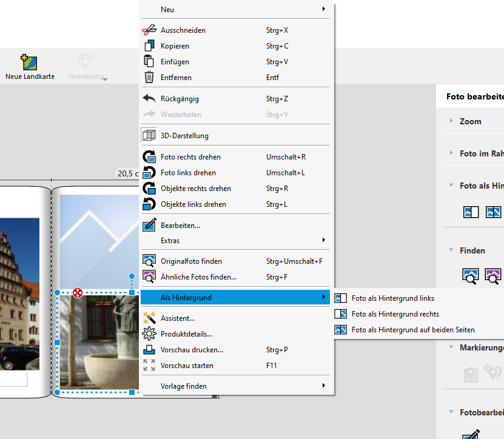Click the red move handle on selected photo

point(78,293)
